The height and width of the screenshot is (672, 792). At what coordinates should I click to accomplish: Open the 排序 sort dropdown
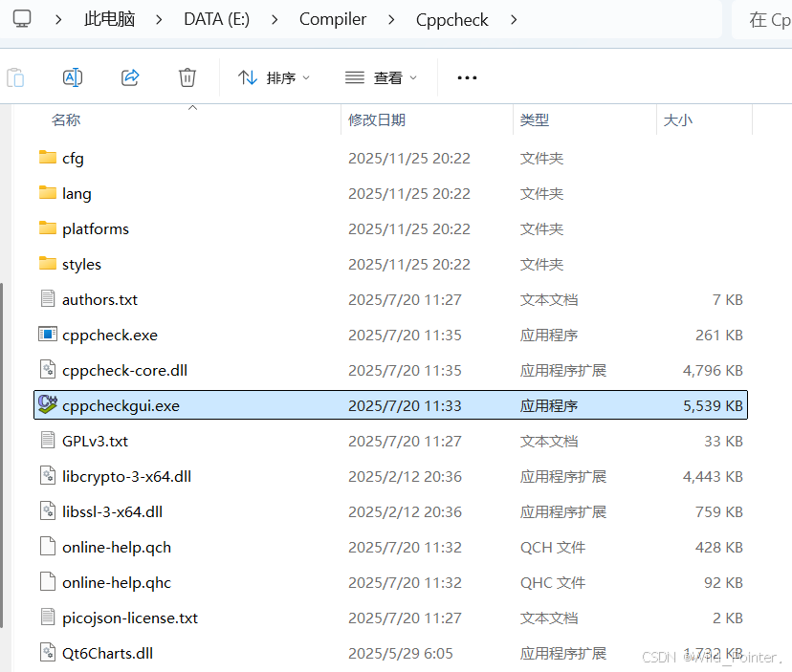pos(275,77)
